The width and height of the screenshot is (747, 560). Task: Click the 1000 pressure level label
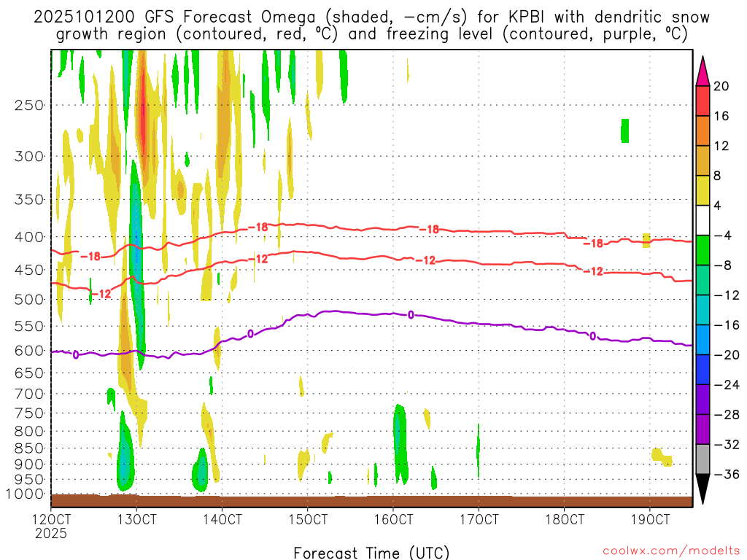tap(25, 494)
